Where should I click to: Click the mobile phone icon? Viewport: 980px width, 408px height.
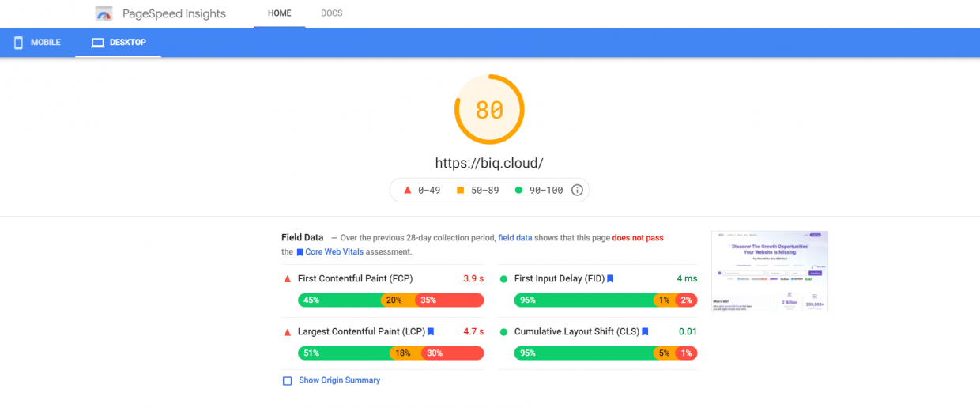(x=18, y=43)
